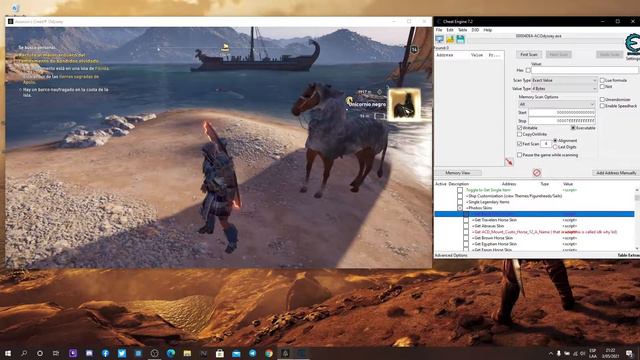Open Twitter icon on taskbar
The height and width of the screenshot is (360, 640).
pyautogui.click(x=122, y=353)
